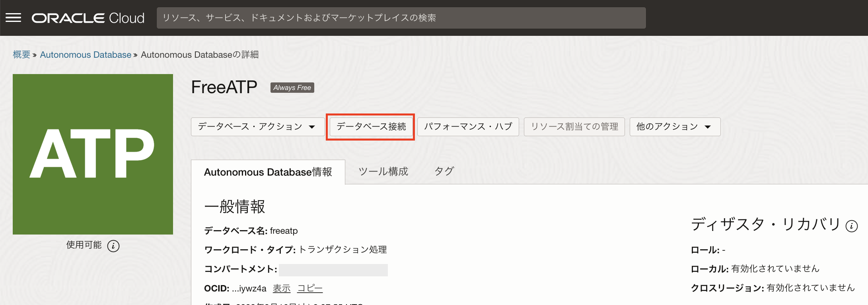Click Autonomous Databaseの詳細 breadcrumb text
Screen dimensions: 868x305
pyautogui.click(x=200, y=55)
